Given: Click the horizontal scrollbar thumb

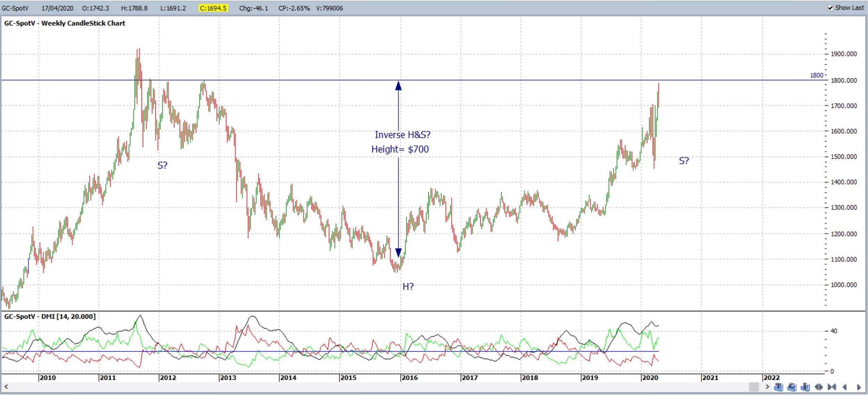Looking at the screenshot, I should pyautogui.click(x=754, y=386).
